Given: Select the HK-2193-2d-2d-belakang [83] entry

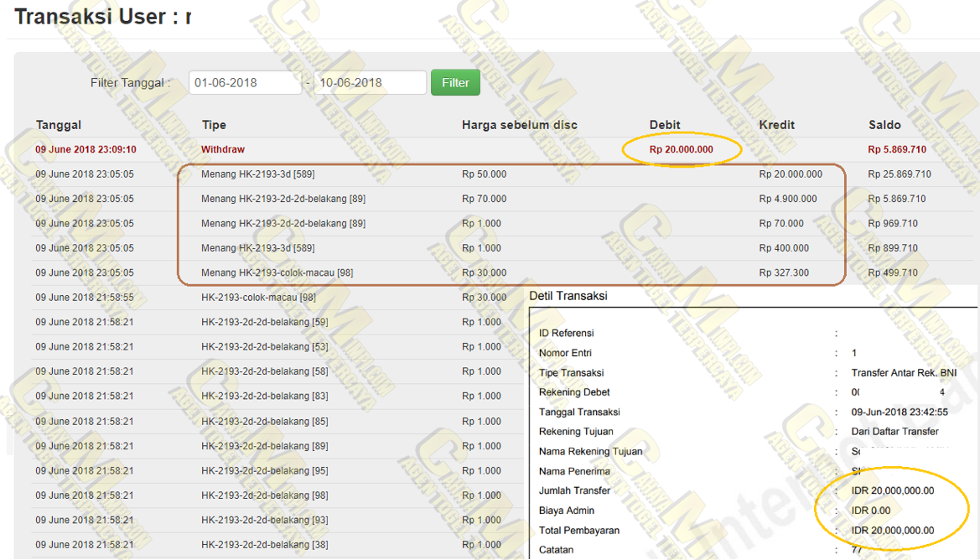Looking at the screenshot, I should 264,396.
